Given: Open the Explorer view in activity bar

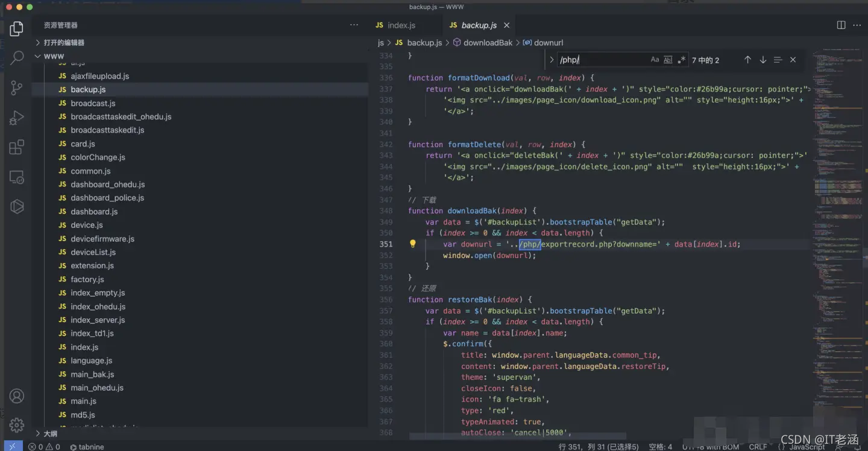Looking at the screenshot, I should [17, 28].
